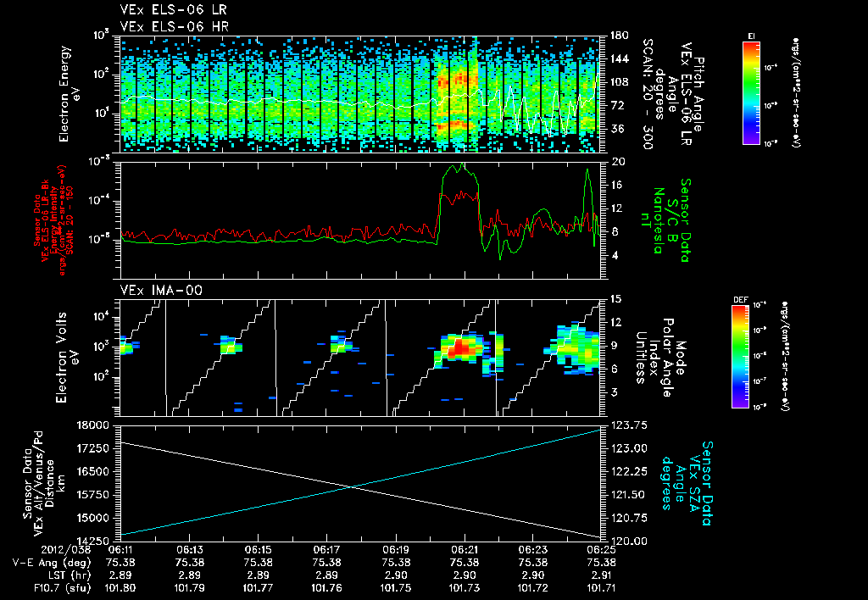Click the F10.7 value 101.73

pyautogui.click(x=464, y=588)
